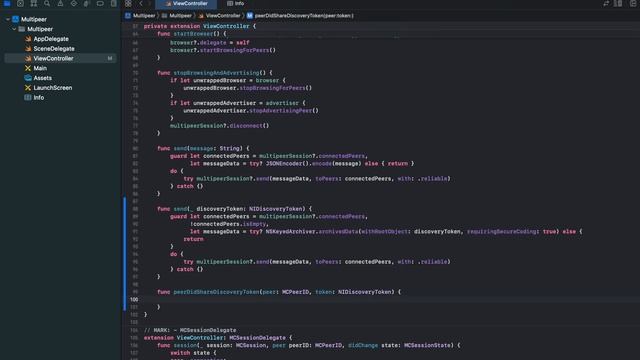Open the Source Control navigator
The height and width of the screenshot is (360, 640).
point(20,3)
